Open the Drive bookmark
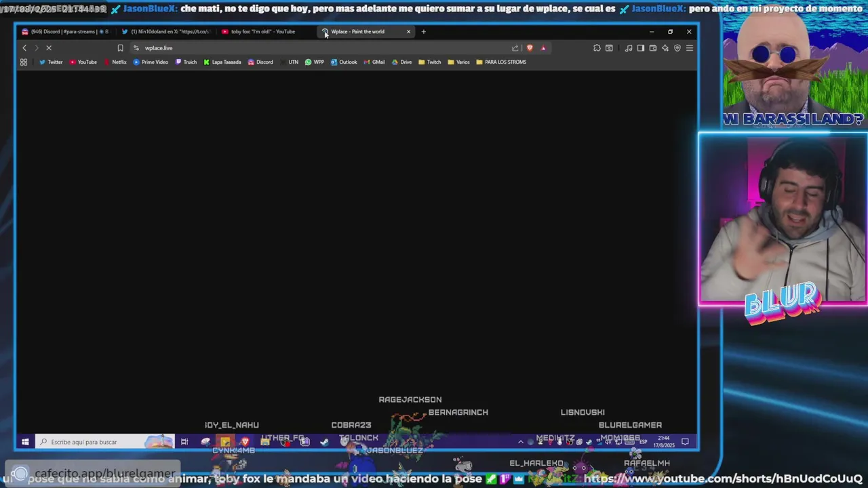Image resolution: width=868 pixels, height=488 pixels. click(x=402, y=62)
